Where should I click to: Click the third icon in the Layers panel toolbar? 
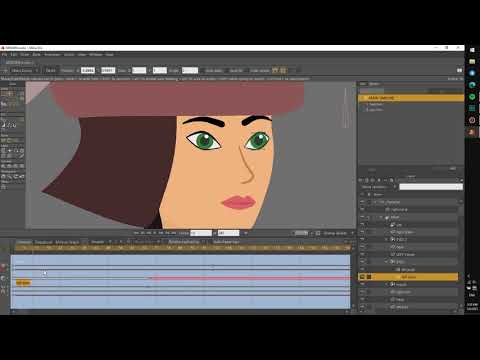click(373, 180)
